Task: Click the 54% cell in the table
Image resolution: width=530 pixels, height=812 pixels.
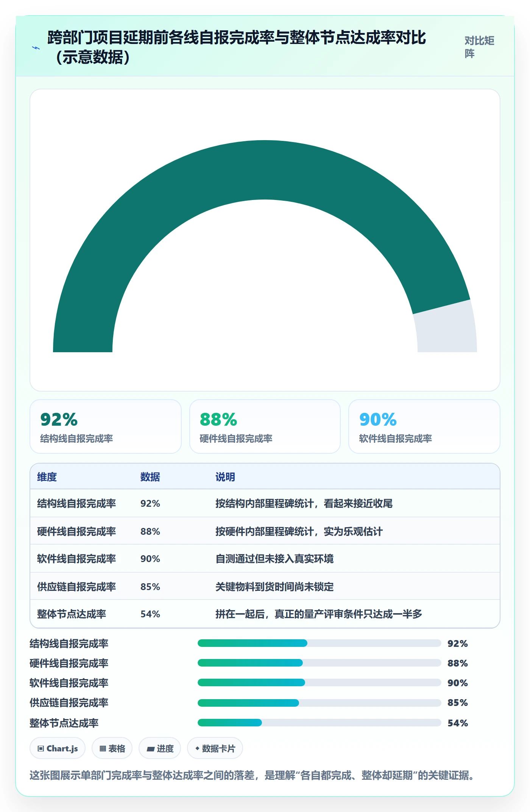Action: tap(150, 614)
